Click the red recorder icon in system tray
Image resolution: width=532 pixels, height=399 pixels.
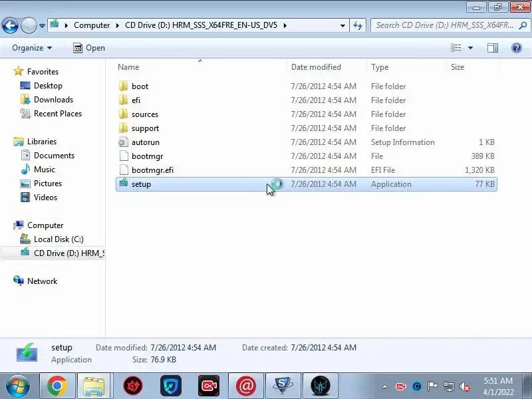401,386
